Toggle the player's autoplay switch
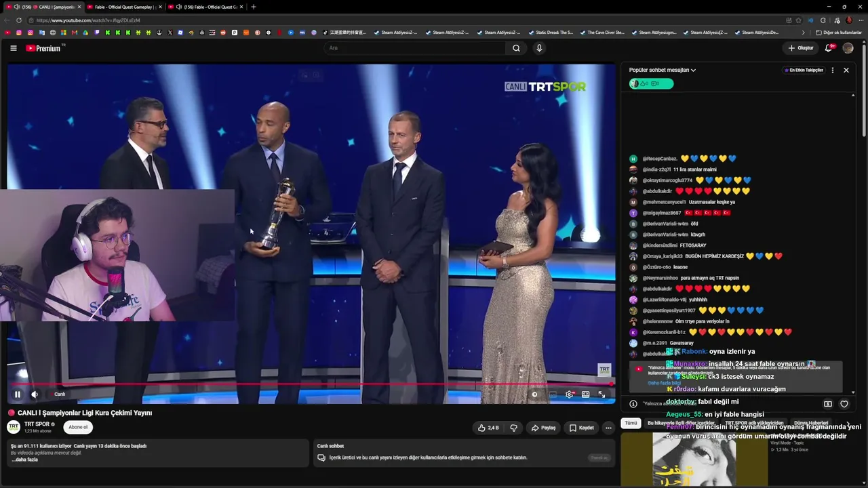This screenshot has width=868, height=488. [x=535, y=394]
